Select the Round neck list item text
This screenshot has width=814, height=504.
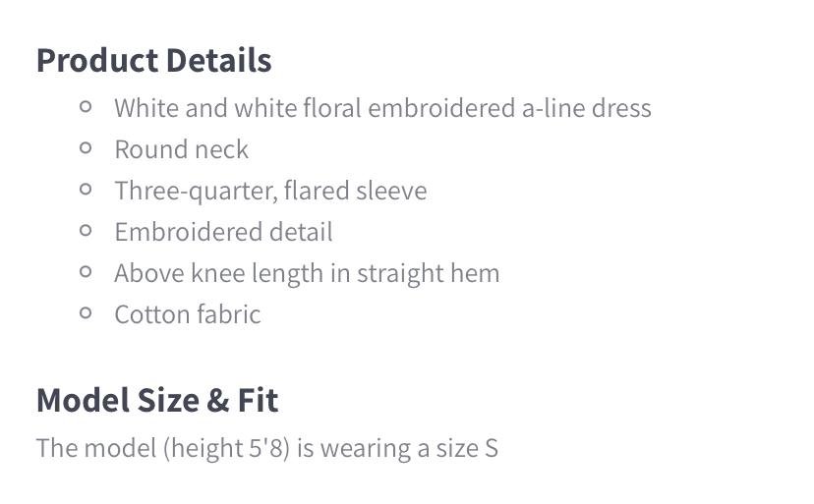(181, 149)
